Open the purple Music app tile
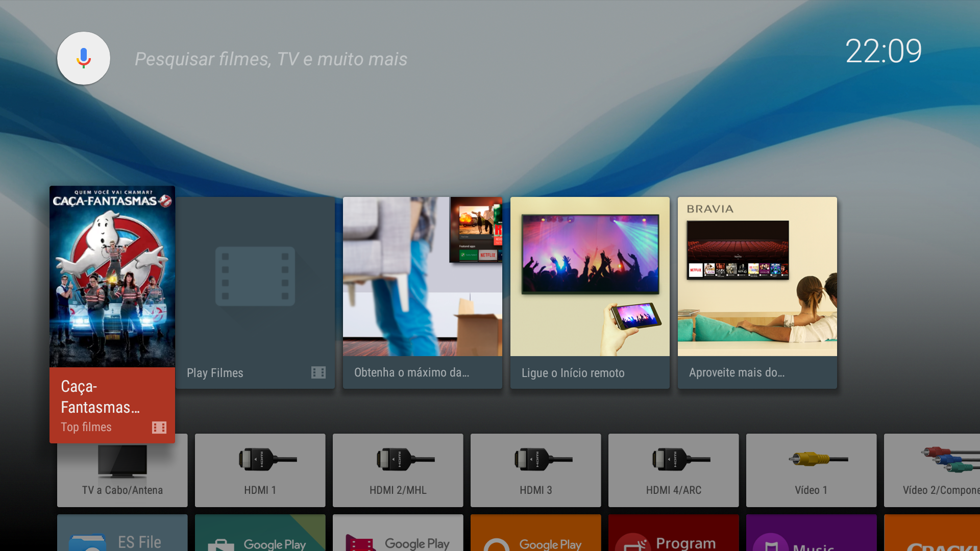The height and width of the screenshot is (551, 980). tap(811, 534)
